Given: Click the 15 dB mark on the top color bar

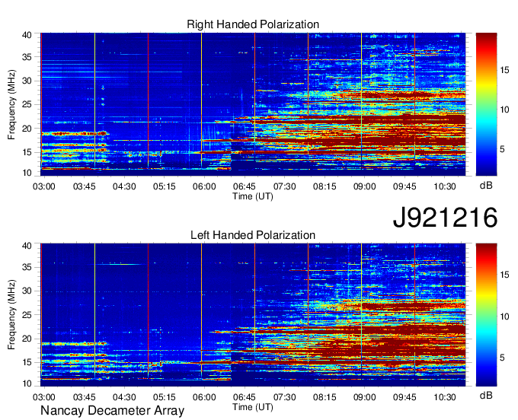Looking at the screenshot, I should (x=504, y=70).
